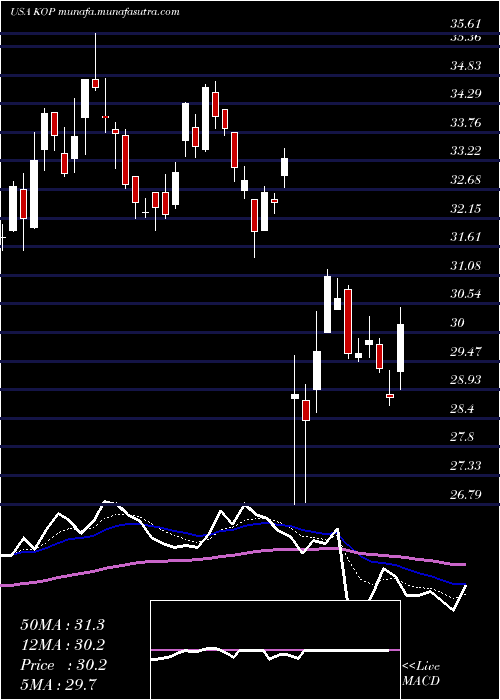The width and height of the screenshot is (500, 700).
Task: Click the 35.61 price axis label
Action: click(465, 25)
